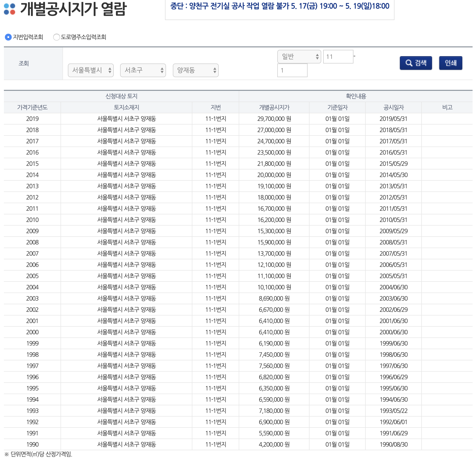
Task: Select the 13,700,000 원 price cell
Action: pos(274,253)
